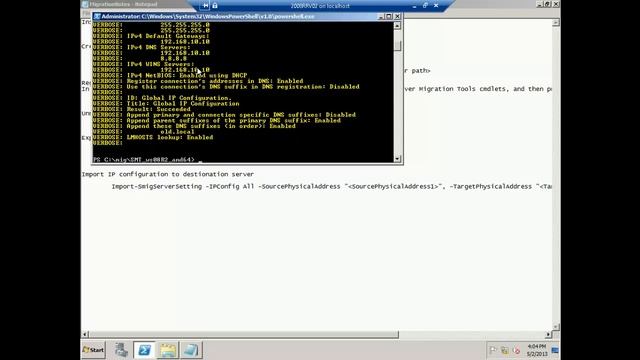The height and width of the screenshot is (360, 640).
Task: Pin the remote connection bar
Action: (x=205, y=6)
